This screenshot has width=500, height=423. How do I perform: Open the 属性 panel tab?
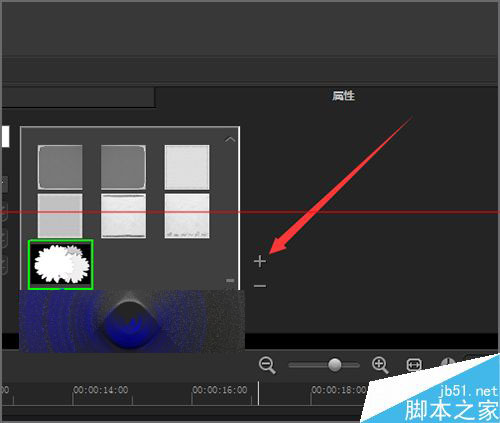(x=343, y=96)
